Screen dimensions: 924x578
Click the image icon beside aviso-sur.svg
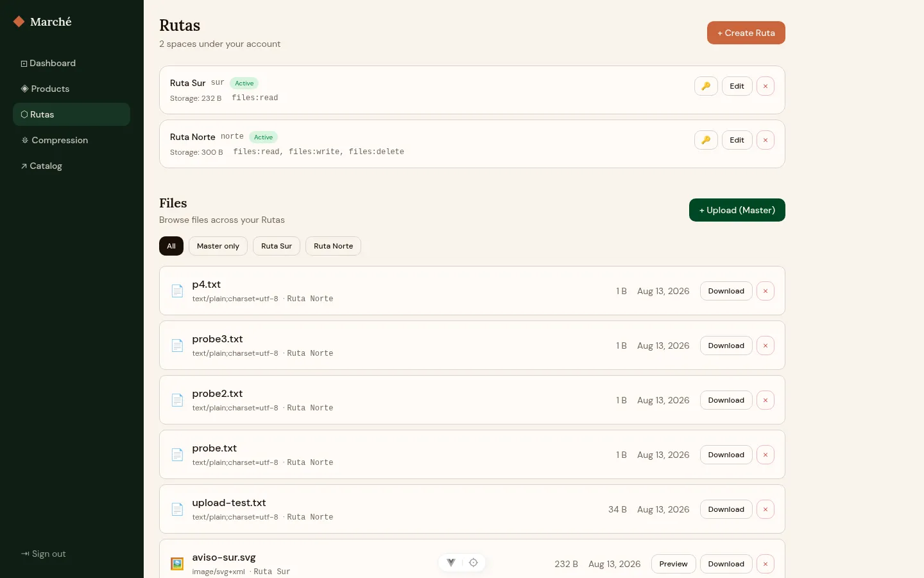[177, 564]
